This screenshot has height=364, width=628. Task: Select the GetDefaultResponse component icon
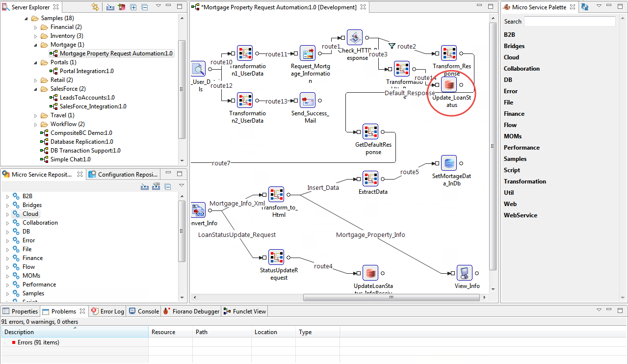pos(370,131)
